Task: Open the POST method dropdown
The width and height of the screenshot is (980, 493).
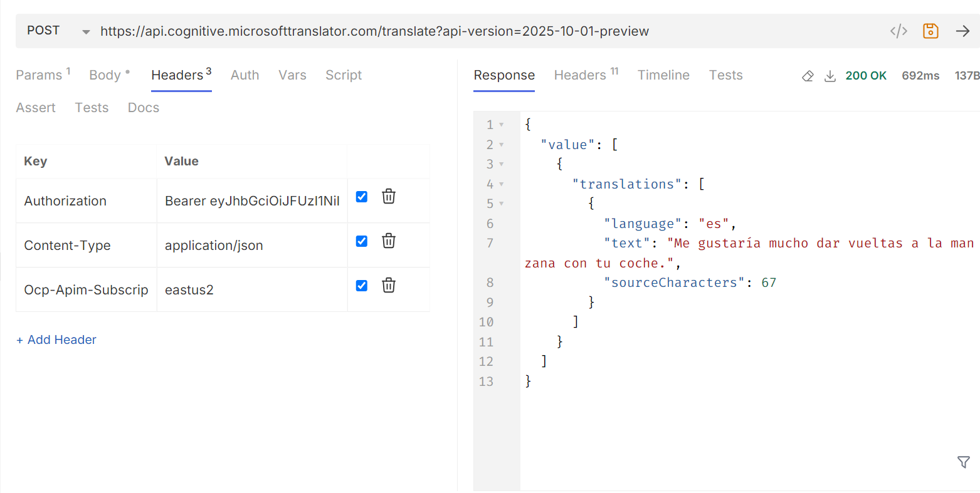Action: click(59, 31)
